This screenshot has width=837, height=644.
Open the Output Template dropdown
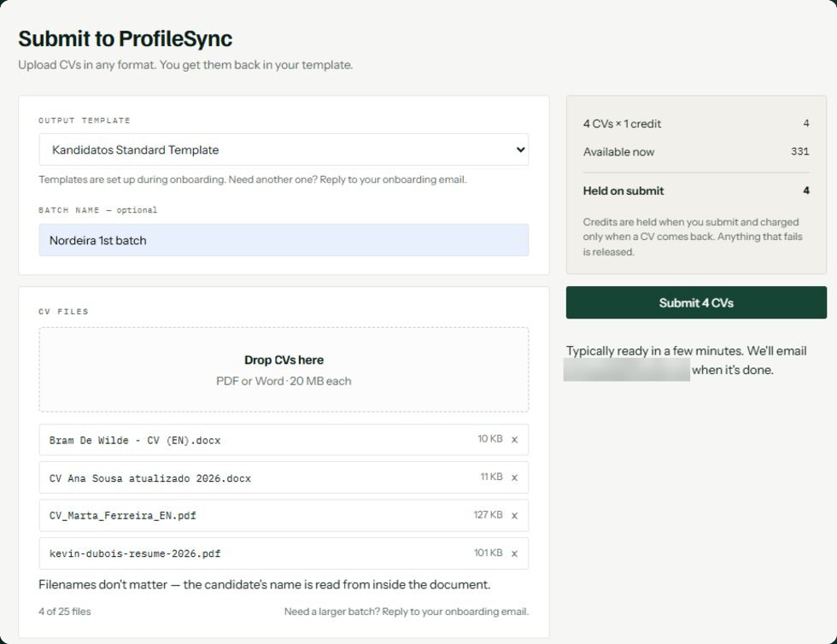pyautogui.click(x=284, y=149)
